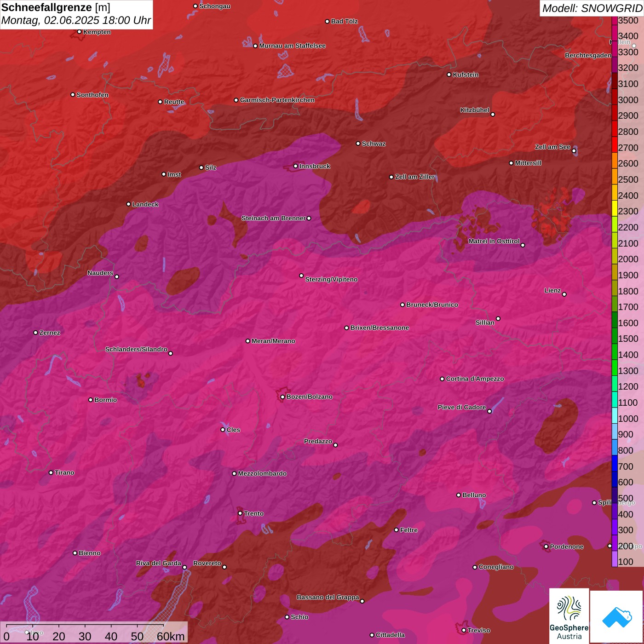
Task: Click the 'Sterzing/Vipiteno' label
Action: coord(331,279)
